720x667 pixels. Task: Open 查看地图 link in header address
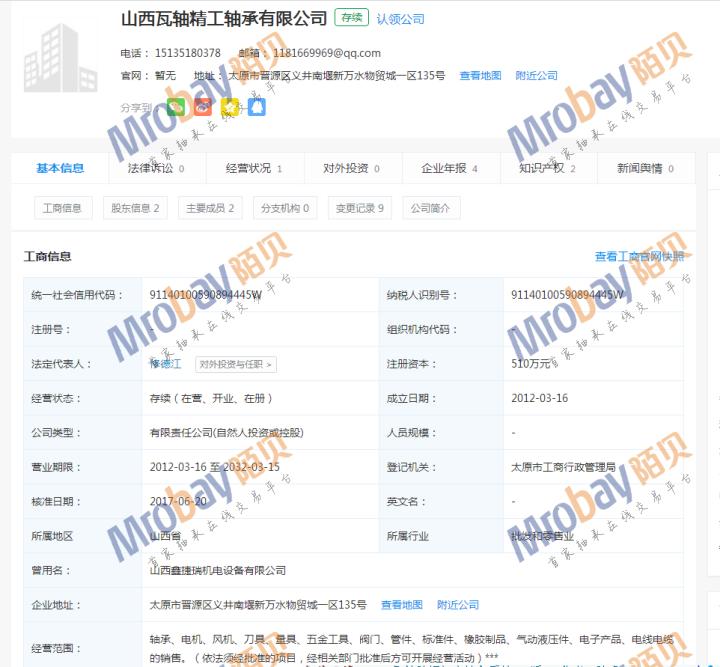480,76
